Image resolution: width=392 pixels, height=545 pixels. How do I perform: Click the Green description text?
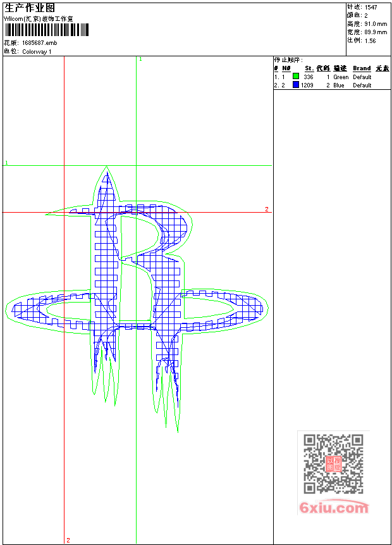point(341,77)
